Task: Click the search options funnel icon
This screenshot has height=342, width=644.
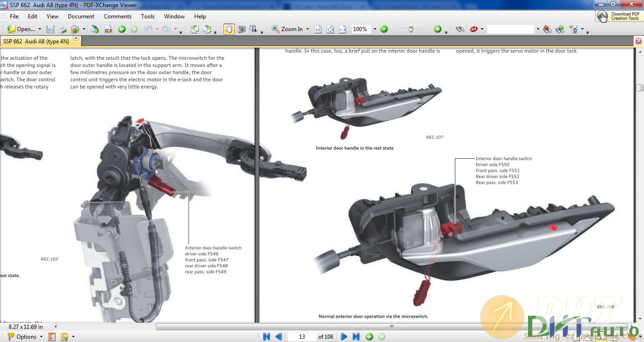Action: 573,29
